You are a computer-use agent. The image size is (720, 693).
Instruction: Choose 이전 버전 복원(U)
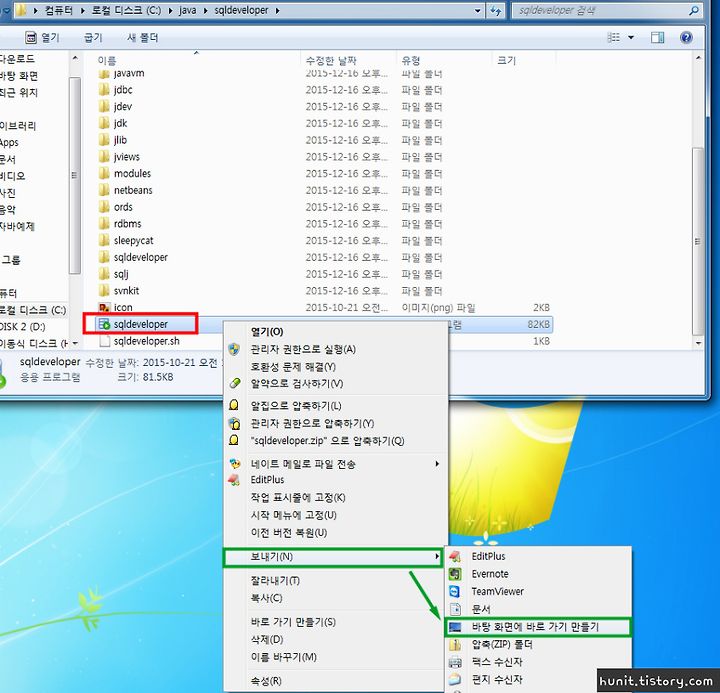[289, 532]
